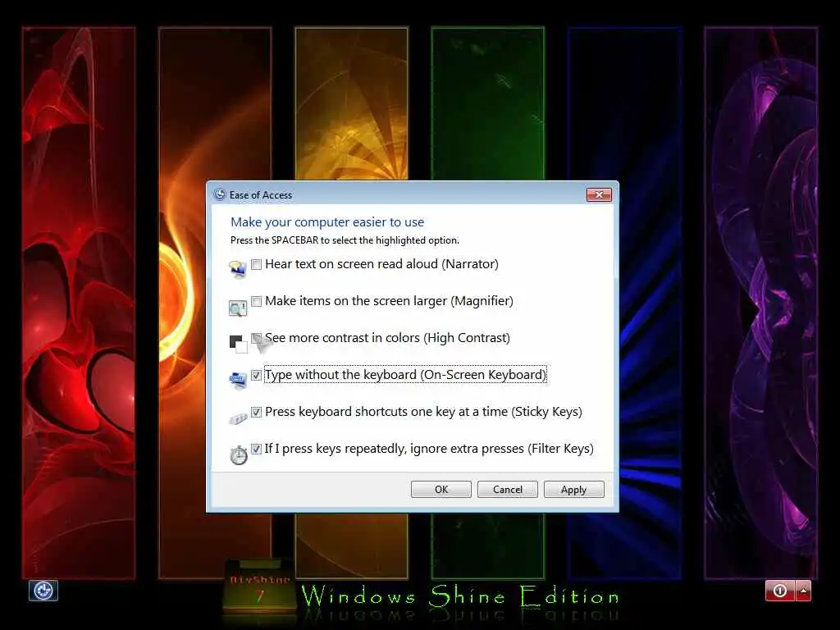Click the Apply button

(574, 490)
